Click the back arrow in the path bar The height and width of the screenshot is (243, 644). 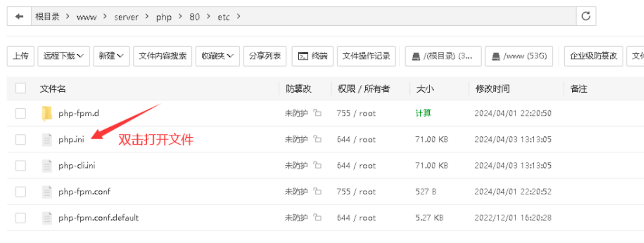(19, 16)
